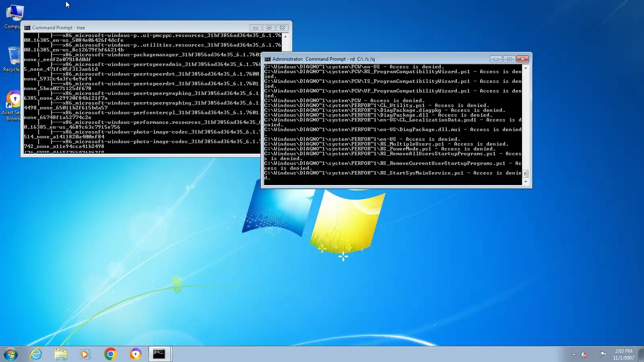Click the Administrator window scrollbar thumb
This screenshot has height=362, width=644.
(525, 174)
